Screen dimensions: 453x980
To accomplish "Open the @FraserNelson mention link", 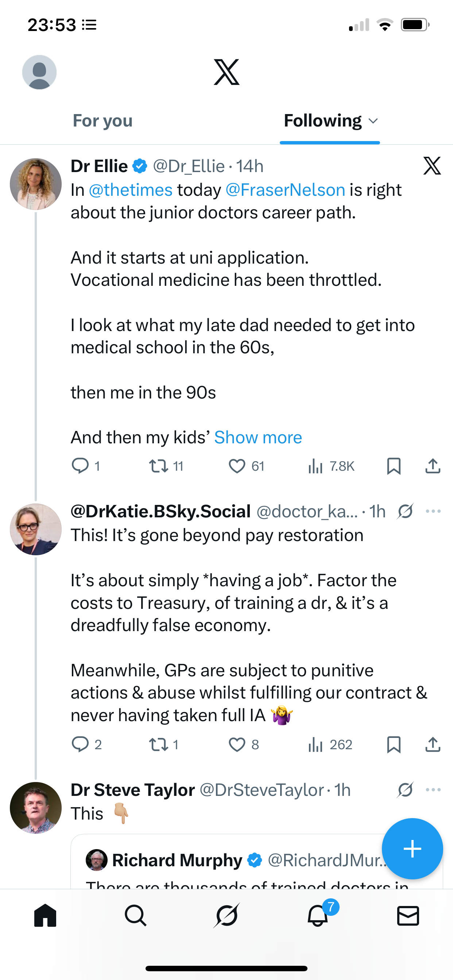I will (285, 190).
